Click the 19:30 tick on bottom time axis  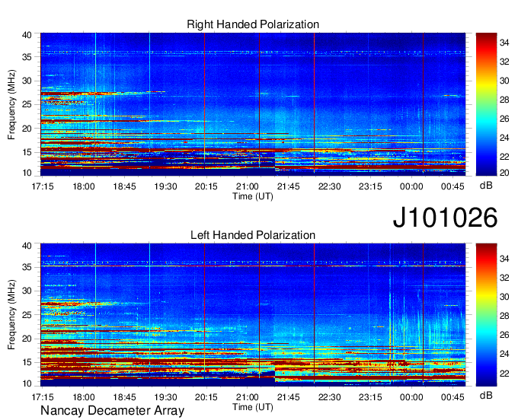click(x=165, y=397)
